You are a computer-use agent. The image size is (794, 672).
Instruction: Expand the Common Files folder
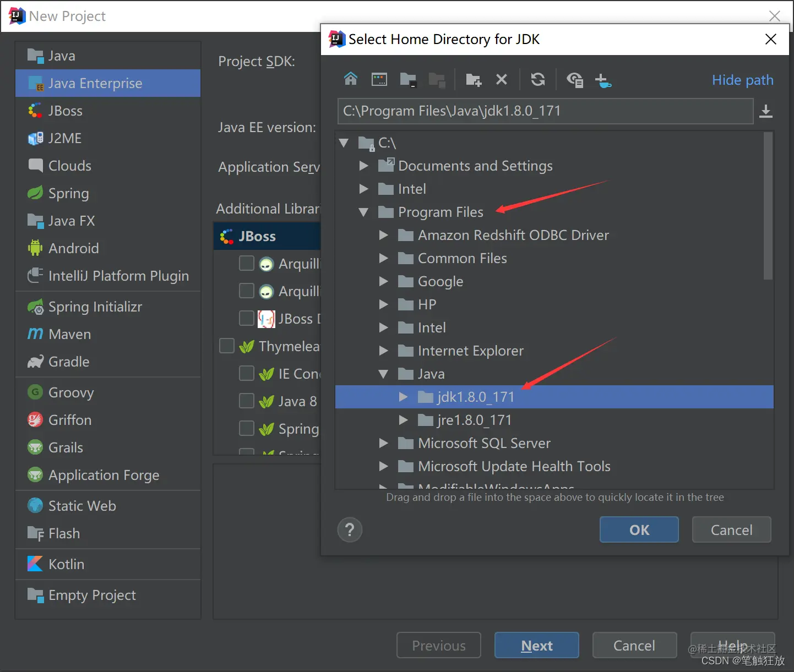[x=384, y=258]
